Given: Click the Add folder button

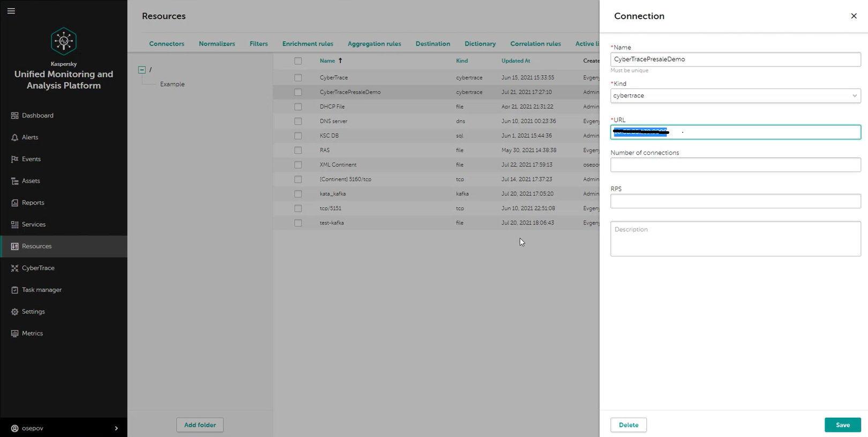Looking at the screenshot, I should coord(200,425).
